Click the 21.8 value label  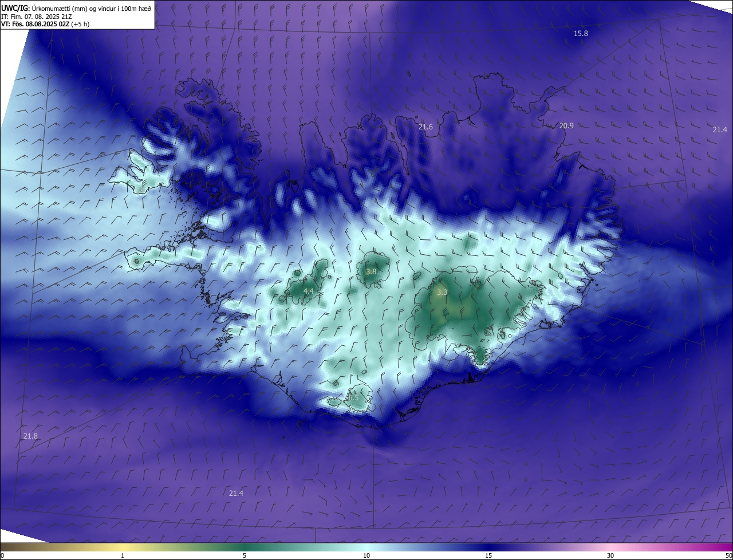tap(30, 436)
